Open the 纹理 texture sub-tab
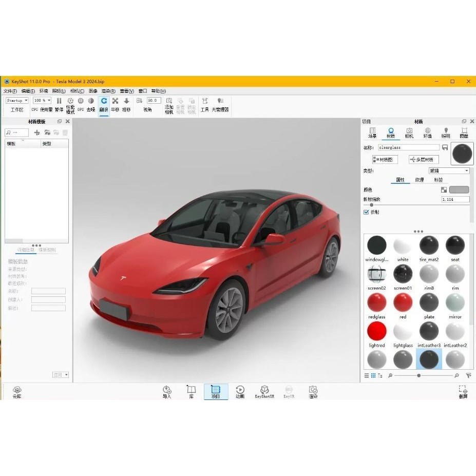The image size is (476, 476). (x=419, y=180)
